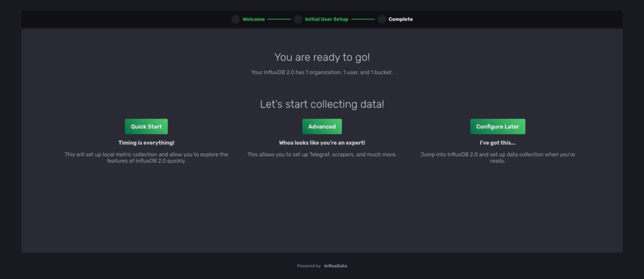The height and width of the screenshot is (279, 644).
Task: Open the InfluxData link in footer
Action: click(x=335, y=266)
